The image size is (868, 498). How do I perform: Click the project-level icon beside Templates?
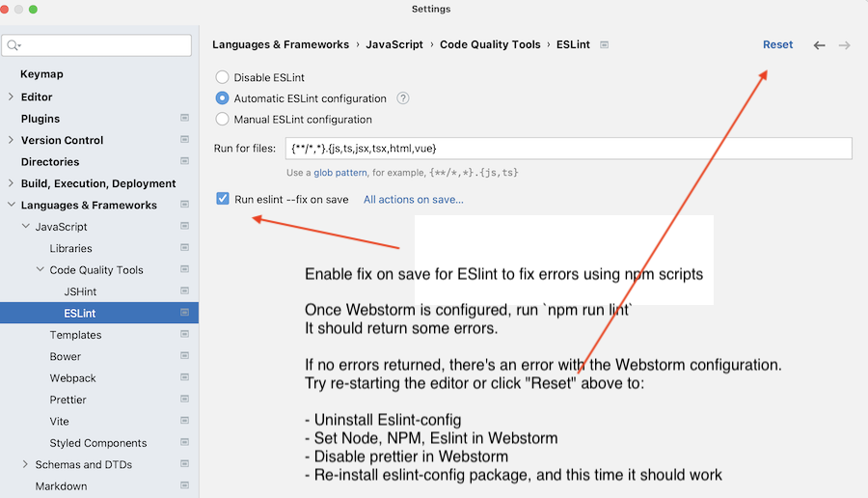[185, 334]
